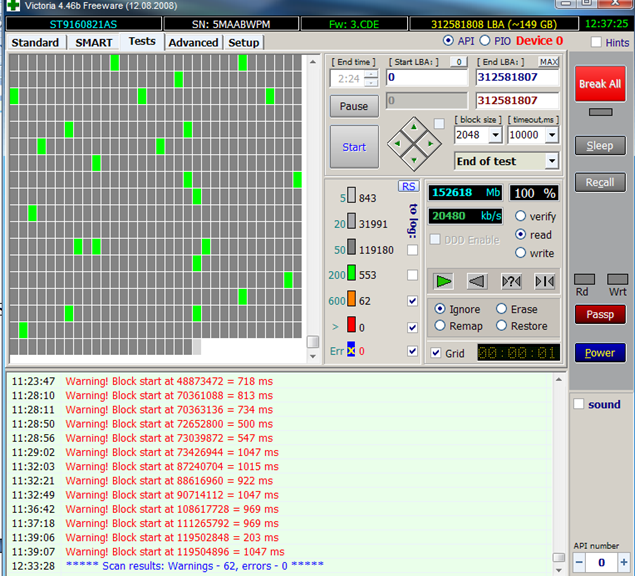
Task: Increase API number with plus button
Action: click(623, 562)
